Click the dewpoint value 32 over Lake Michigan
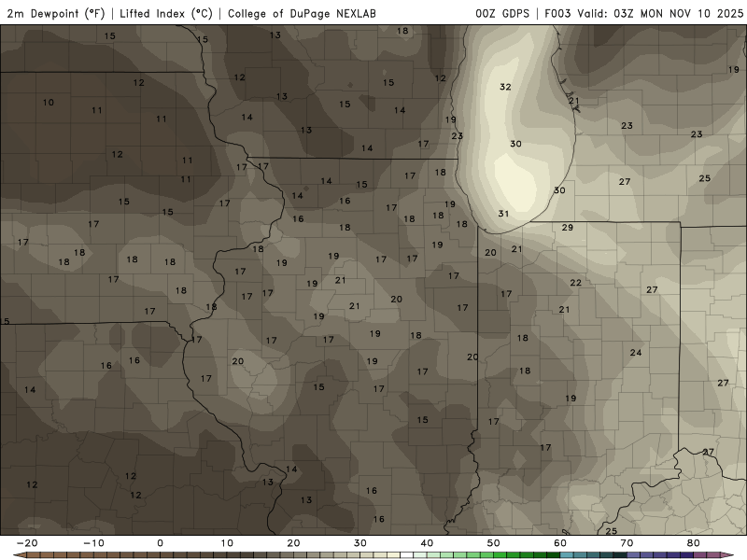The image size is (747, 560). [x=505, y=87]
